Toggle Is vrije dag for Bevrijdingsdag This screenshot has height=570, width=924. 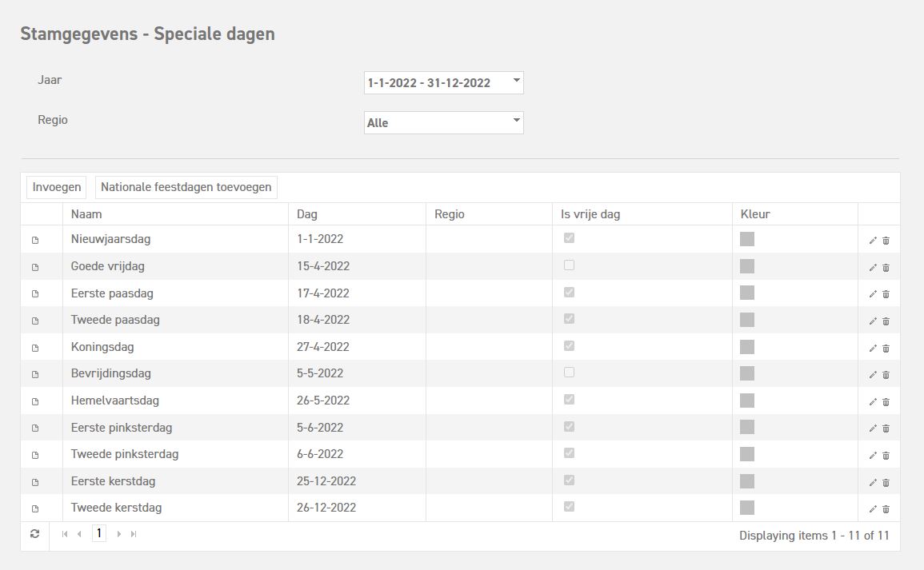(569, 373)
